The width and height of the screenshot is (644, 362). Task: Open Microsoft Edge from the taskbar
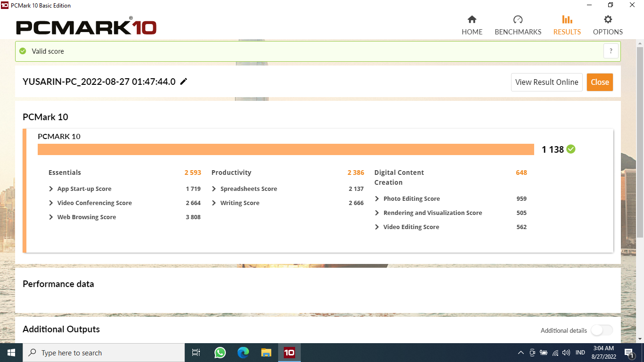pos(243,353)
